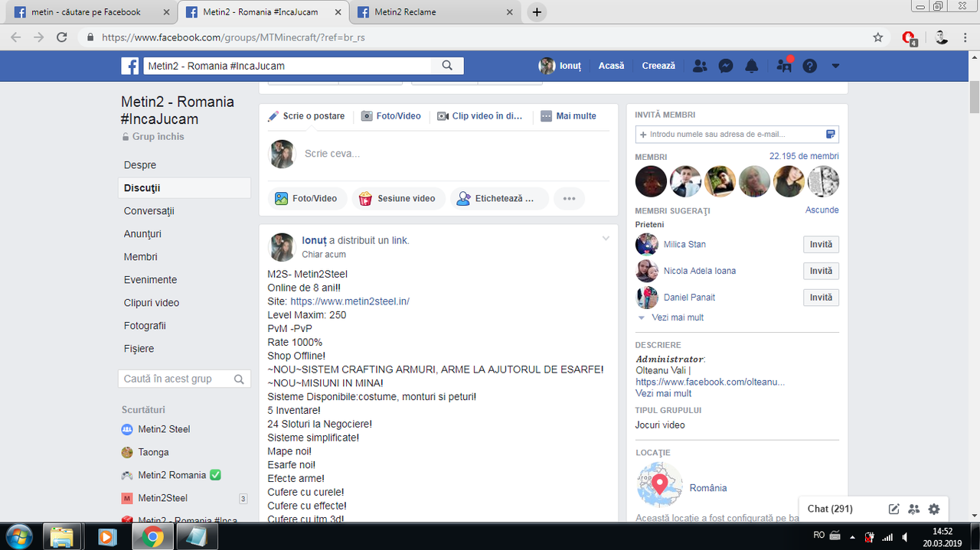Go back with browser back arrow
980x550 pixels.
click(x=16, y=37)
